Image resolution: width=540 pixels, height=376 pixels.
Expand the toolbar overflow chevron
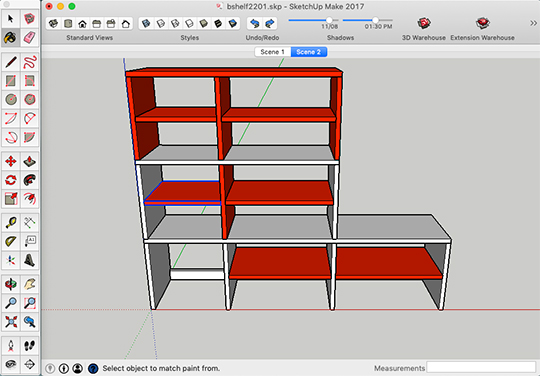[533, 23]
